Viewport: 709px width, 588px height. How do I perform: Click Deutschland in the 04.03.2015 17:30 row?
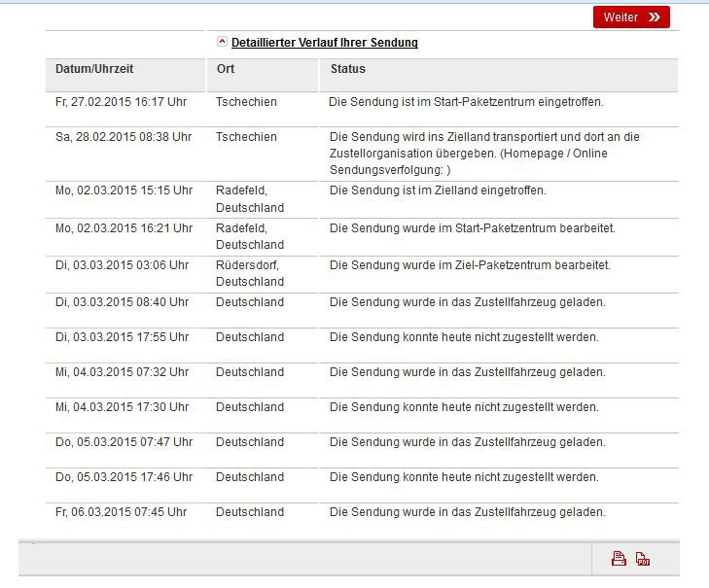point(250,407)
